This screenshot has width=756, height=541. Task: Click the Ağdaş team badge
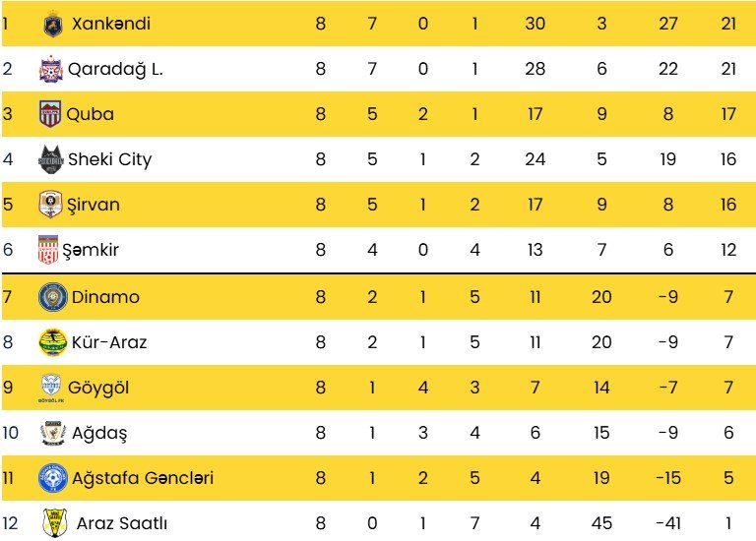pos(50,433)
